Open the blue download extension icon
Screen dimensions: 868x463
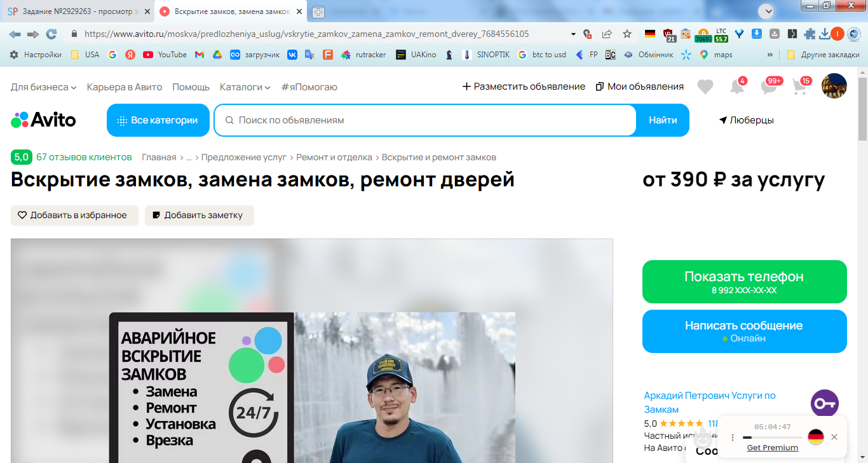(x=757, y=34)
